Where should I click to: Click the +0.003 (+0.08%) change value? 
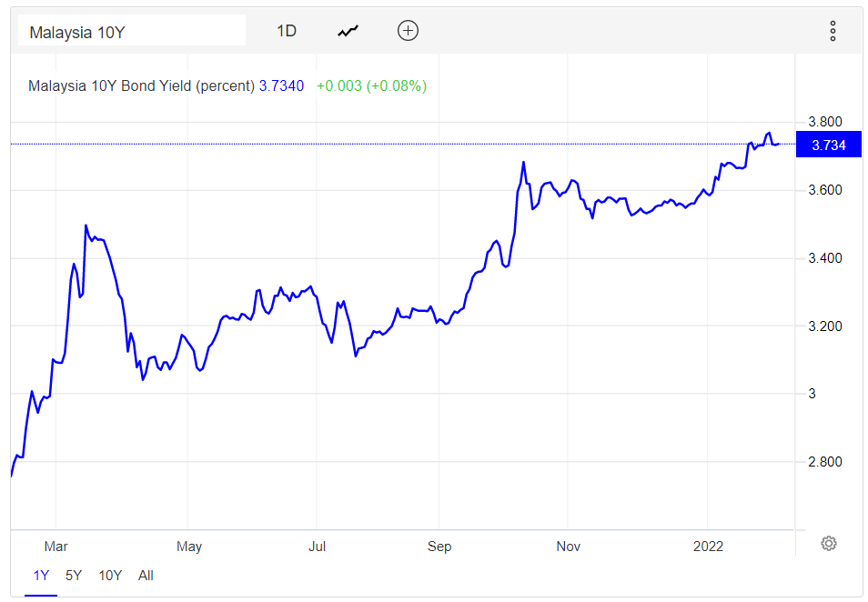click(371, 85)
